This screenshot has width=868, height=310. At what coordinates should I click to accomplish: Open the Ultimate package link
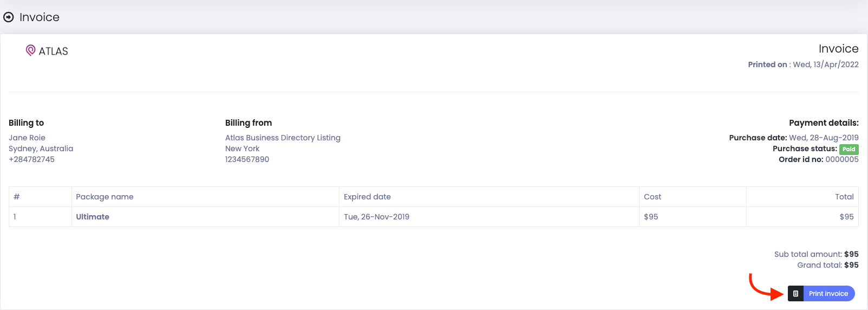pyautogui.click(x=93, y=217)
